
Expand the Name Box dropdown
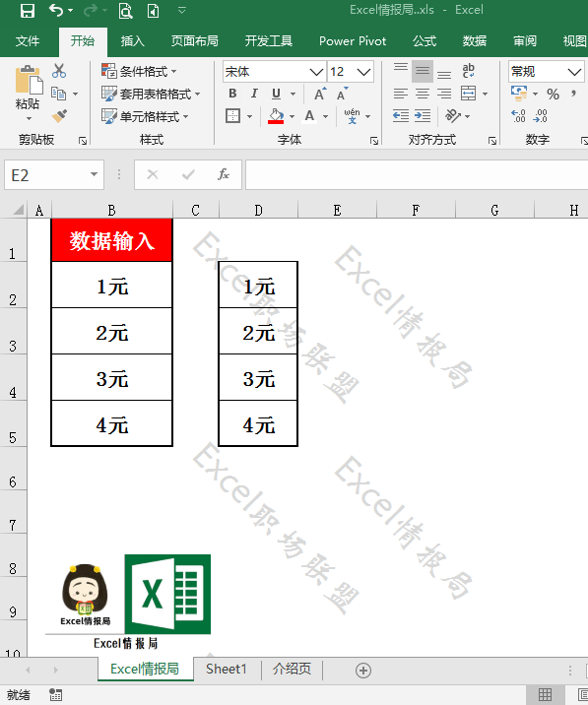[x=94, y=174]
